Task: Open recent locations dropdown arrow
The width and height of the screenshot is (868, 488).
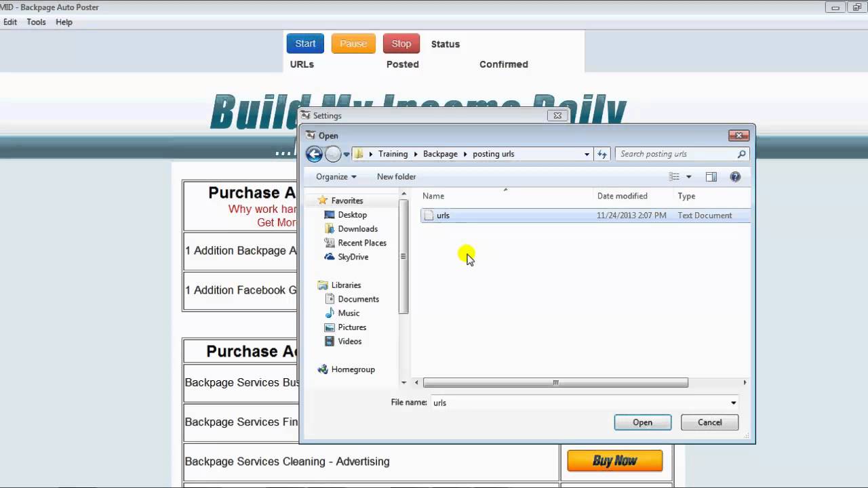Action: pyautogui.click(x=346, y=155)
